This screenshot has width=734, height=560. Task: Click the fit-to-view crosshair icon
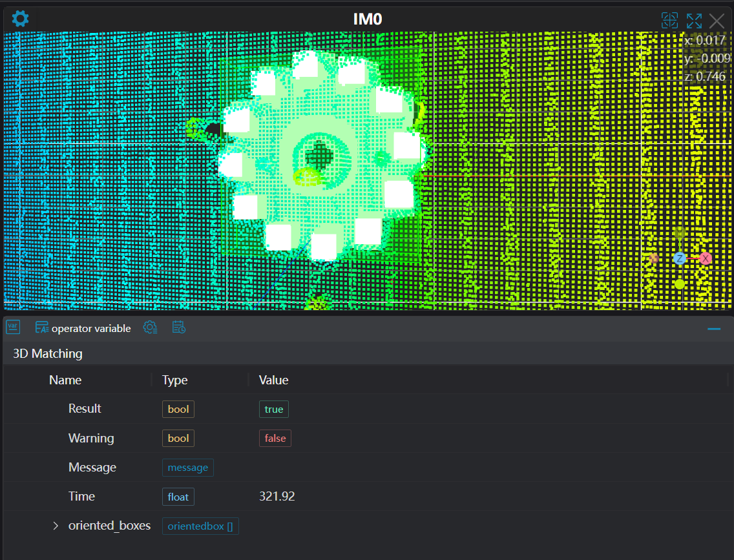(x=670, y=20)
